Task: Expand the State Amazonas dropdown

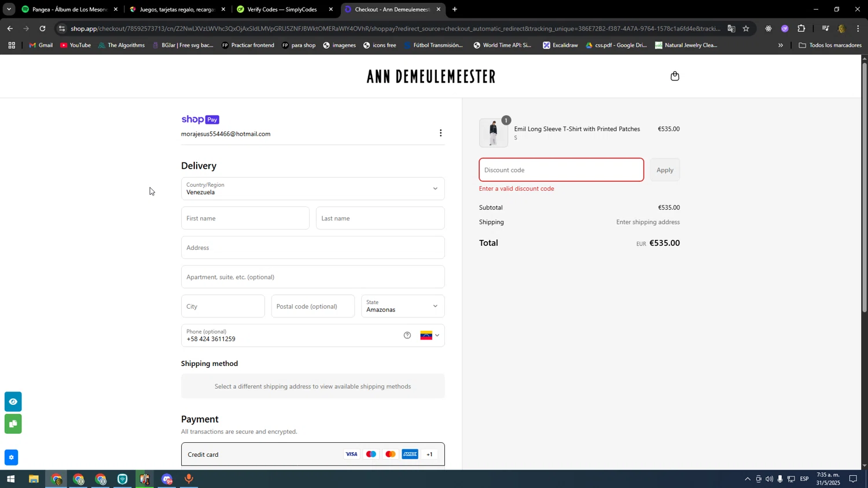Action: pyautogui.click(x=403, y=306)
